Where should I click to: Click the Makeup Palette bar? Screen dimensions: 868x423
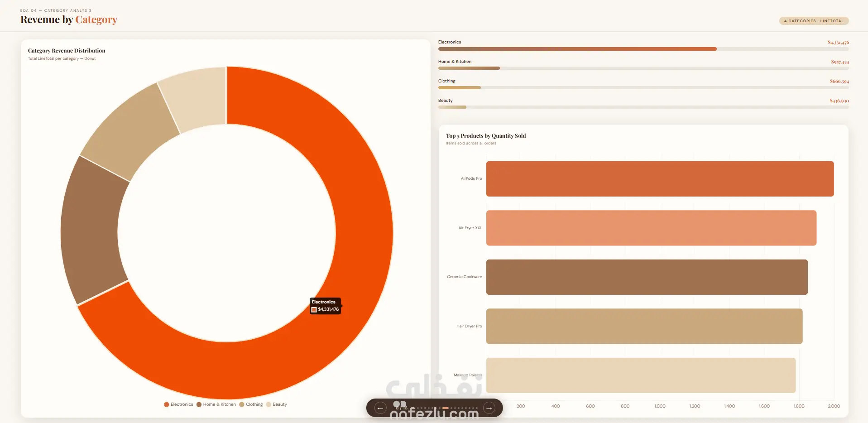tap(641, 375)
